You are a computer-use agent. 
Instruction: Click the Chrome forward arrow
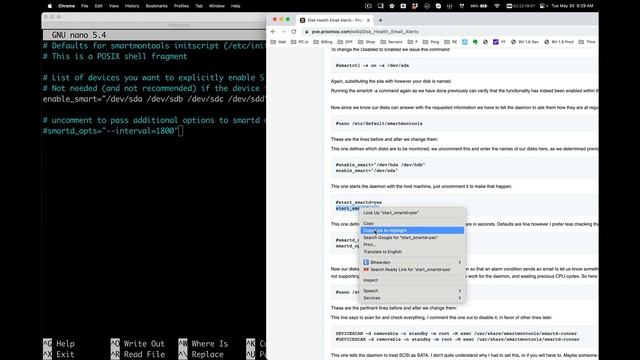pyautogui.click(x=284, y=31)
